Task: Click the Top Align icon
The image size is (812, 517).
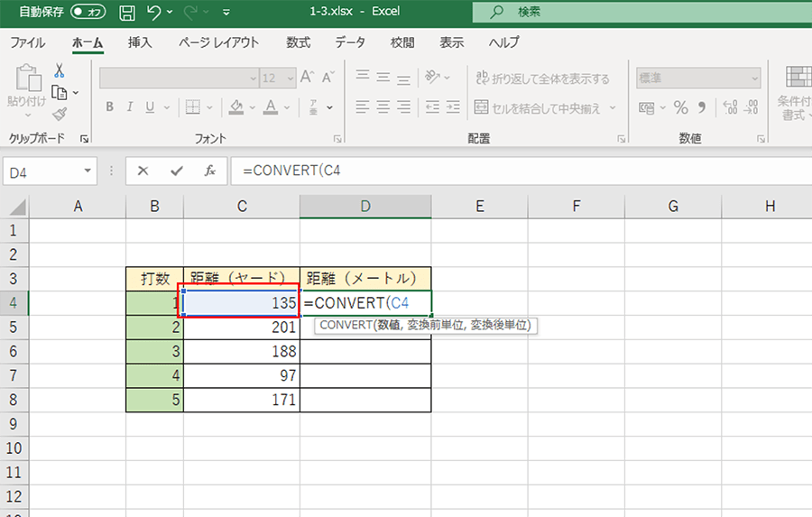Action: (x=363, y=77)
